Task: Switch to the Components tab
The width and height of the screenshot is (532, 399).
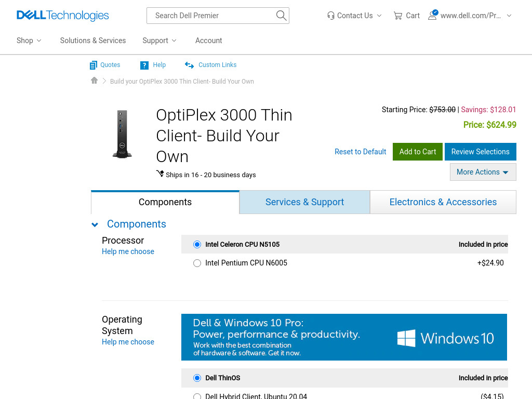Action: click(165, 202)
